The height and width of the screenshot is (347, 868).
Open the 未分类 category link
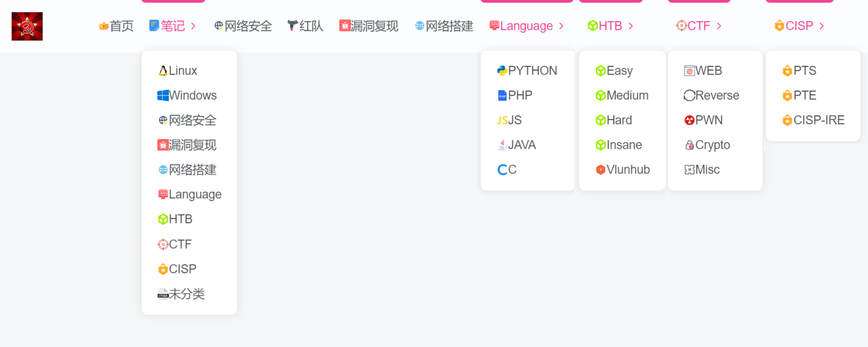click(x=187, y=293)
